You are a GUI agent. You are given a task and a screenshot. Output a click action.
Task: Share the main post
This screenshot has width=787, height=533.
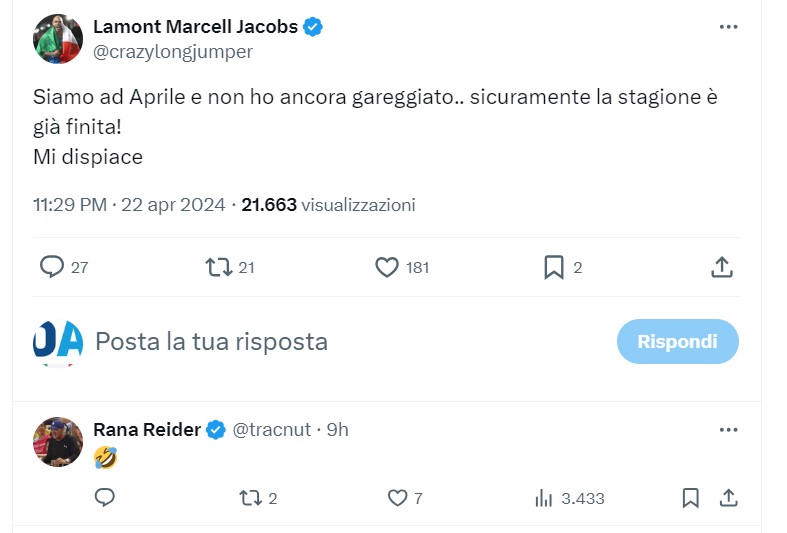coord(722,267)
